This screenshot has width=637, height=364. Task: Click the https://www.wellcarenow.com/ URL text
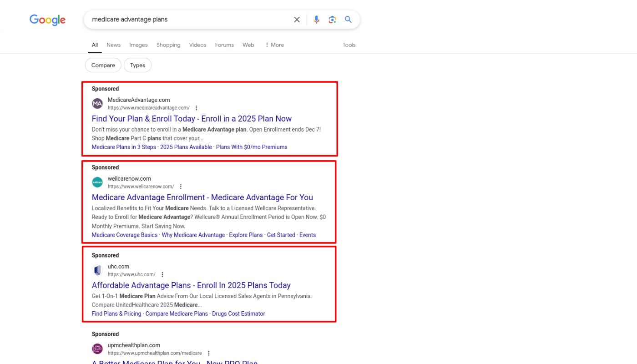coord(141,187)
